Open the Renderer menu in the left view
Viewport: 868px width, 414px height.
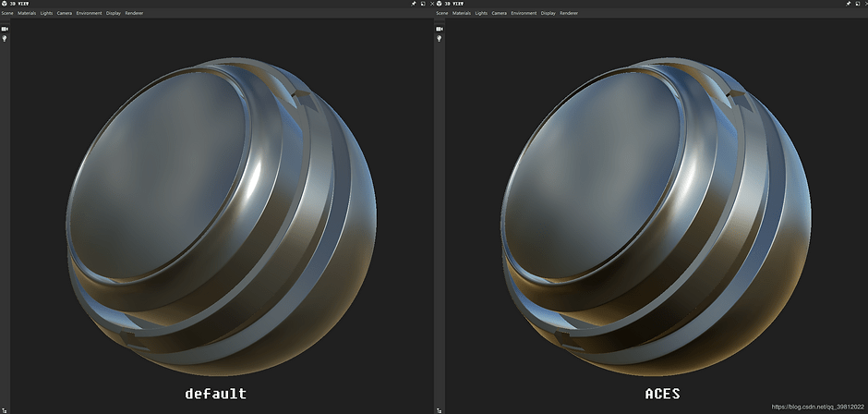(134, 14)
